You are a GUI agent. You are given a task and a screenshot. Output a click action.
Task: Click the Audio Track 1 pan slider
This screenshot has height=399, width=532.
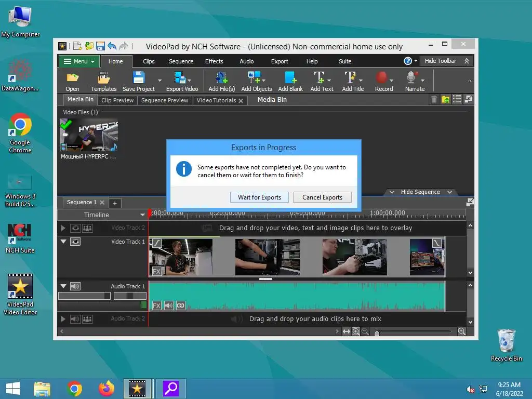(130, 296)
